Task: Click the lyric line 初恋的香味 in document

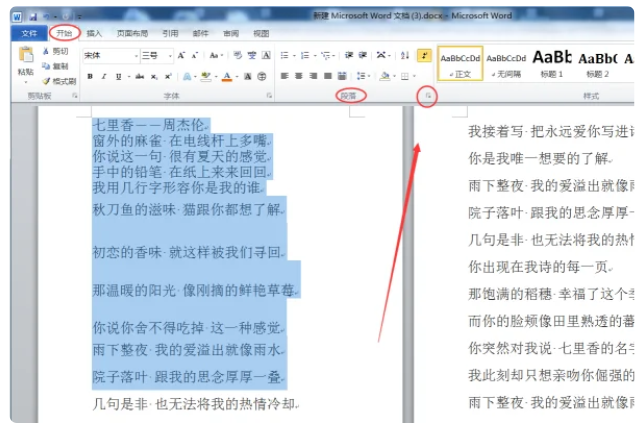Action: [x=188, y=252]
